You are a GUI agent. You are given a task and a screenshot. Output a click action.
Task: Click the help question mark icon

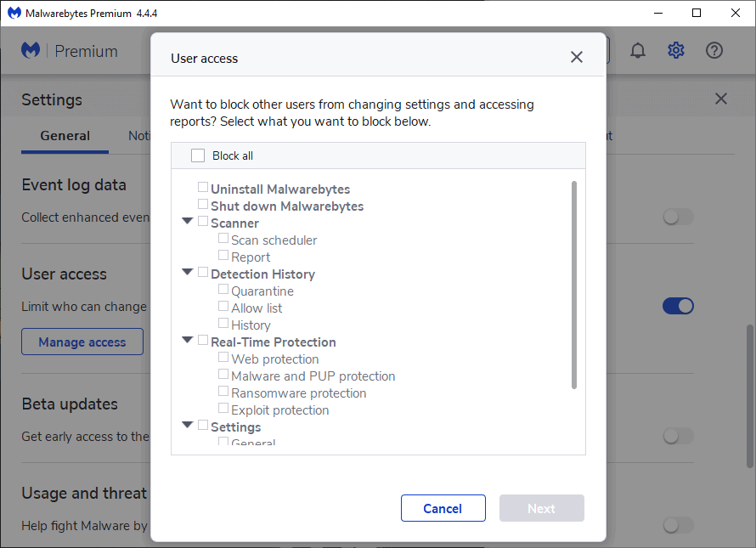coord(714,50)
